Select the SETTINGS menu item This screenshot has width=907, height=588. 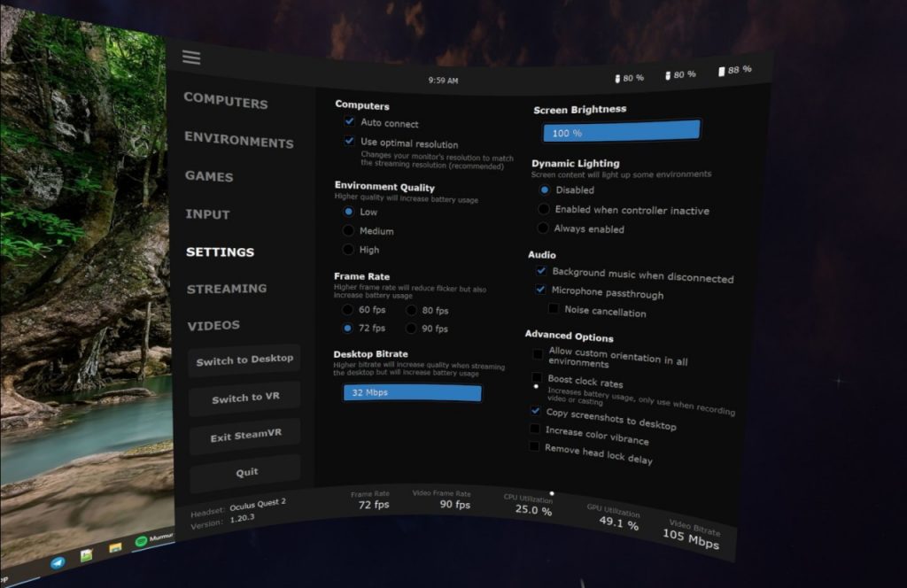pos(220,252)
